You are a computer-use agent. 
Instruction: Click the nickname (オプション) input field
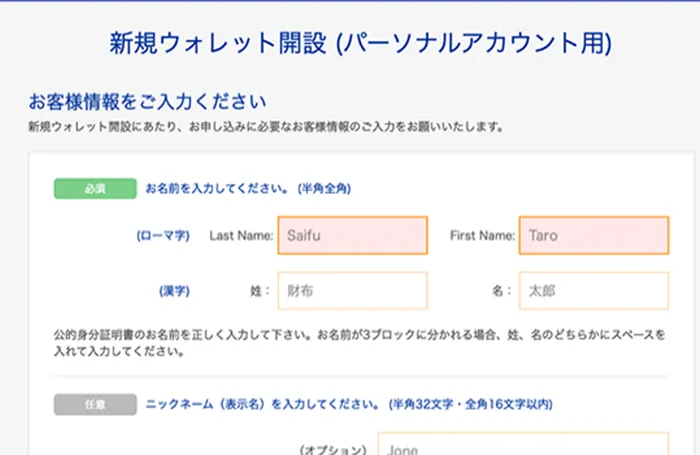523,444
